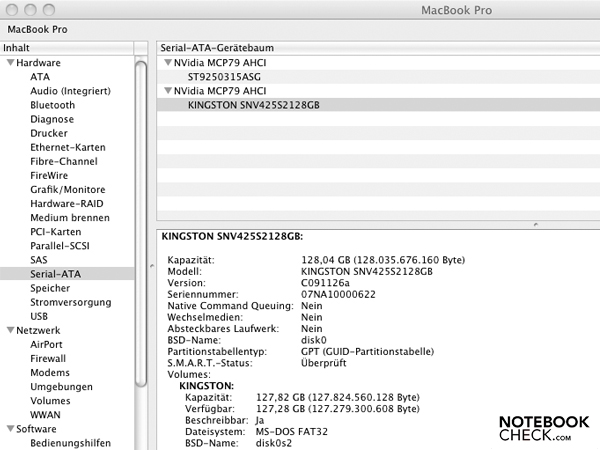Click the GPT (GUID-Partitionstabelle) value

click(367, 352)
